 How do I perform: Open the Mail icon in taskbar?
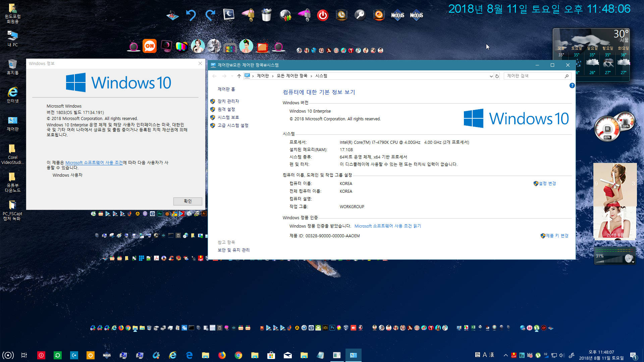tap(287, 355)
